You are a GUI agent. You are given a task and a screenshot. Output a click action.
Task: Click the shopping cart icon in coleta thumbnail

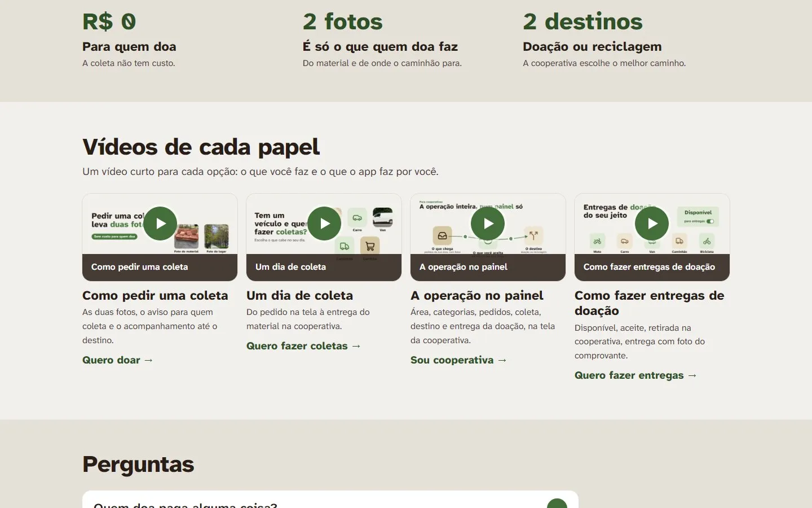click(x=370, y=246)
